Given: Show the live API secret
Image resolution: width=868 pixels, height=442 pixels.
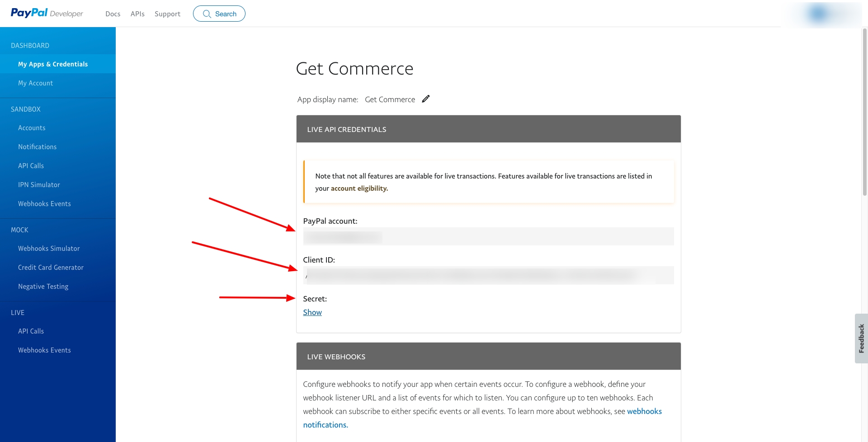Looking at the screenshot, I should pos(312,312).
